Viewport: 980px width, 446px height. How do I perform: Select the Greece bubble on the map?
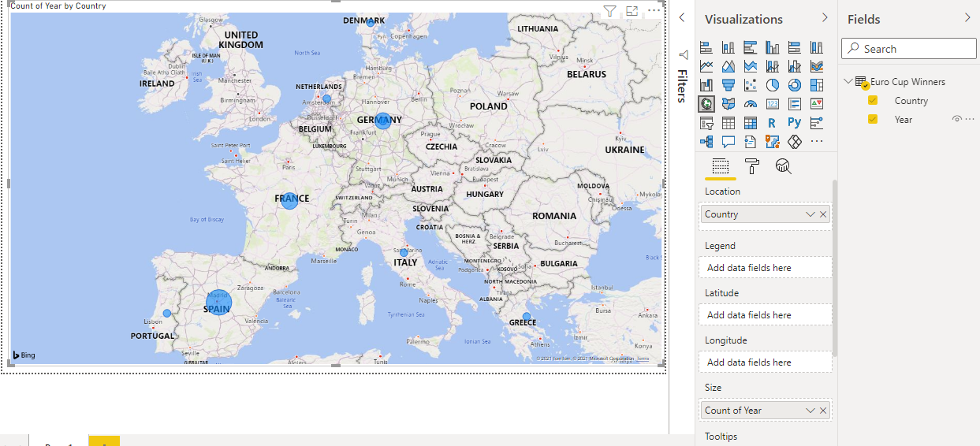(527, 317)
